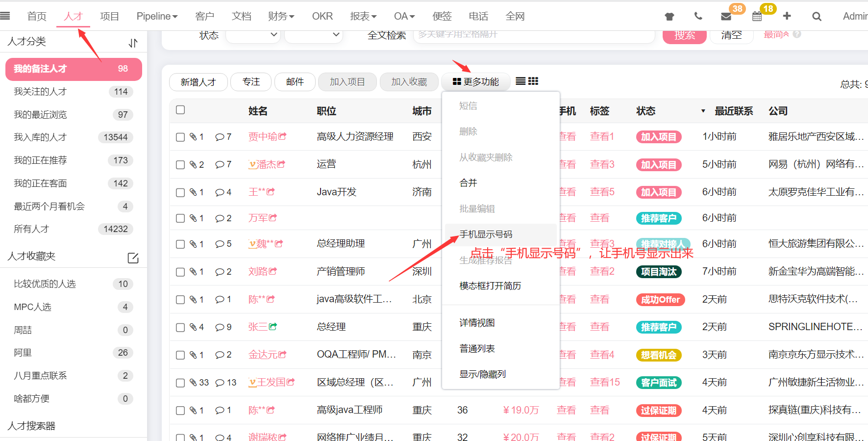Click the 状态 column sort arrow

(x=703, y=111)
